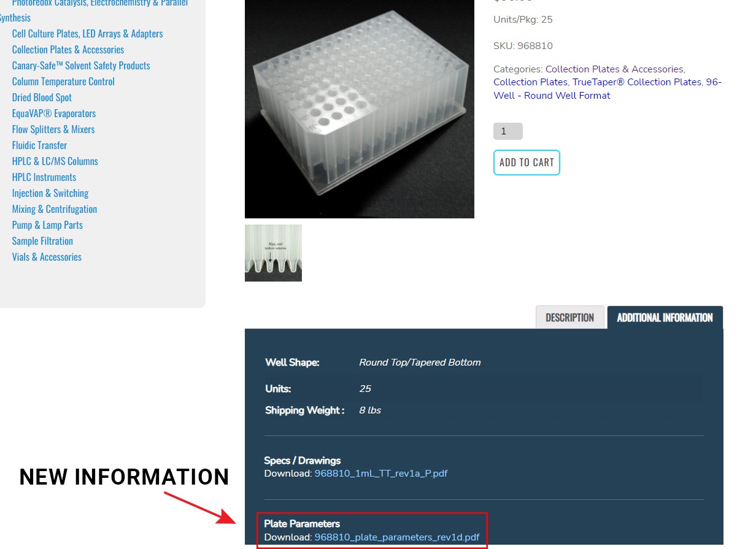The width and height of the screenshot is (756, 549).
Task: Open EquaVAP Evaporators category
Action: pyautogui.click(x=54, y=113)
